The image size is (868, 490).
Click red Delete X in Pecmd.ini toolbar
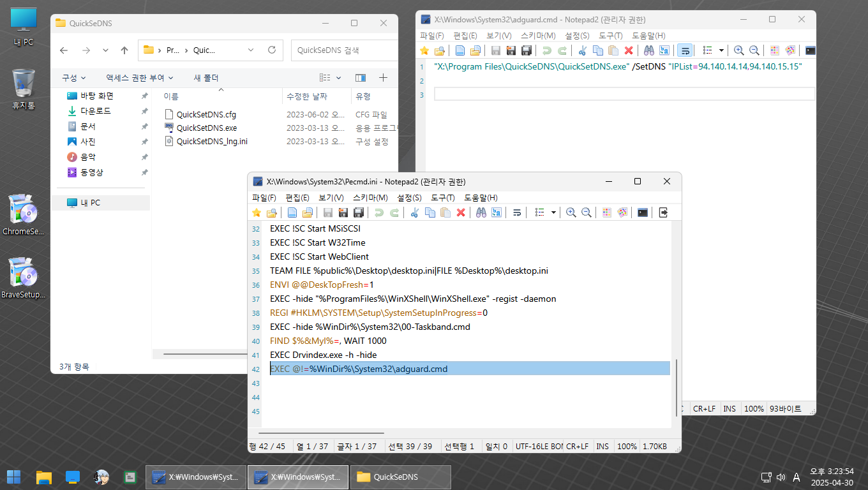pyautogui.click(x=461, y=212)
